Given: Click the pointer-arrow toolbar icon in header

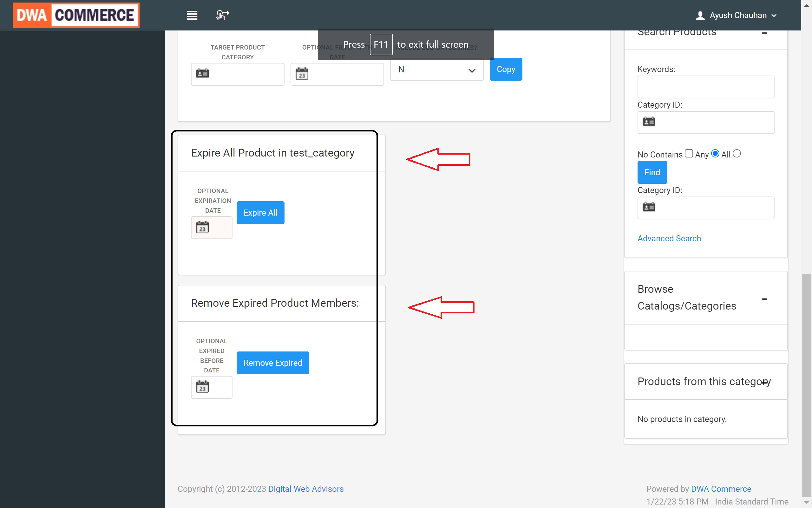Looking at the screenshot, I should 222,16.
